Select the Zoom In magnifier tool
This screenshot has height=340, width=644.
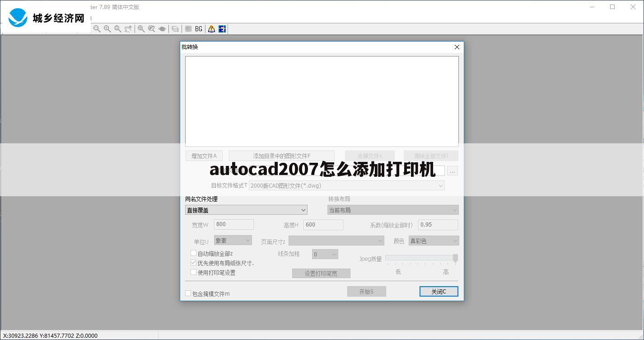[x=107, y=28]
